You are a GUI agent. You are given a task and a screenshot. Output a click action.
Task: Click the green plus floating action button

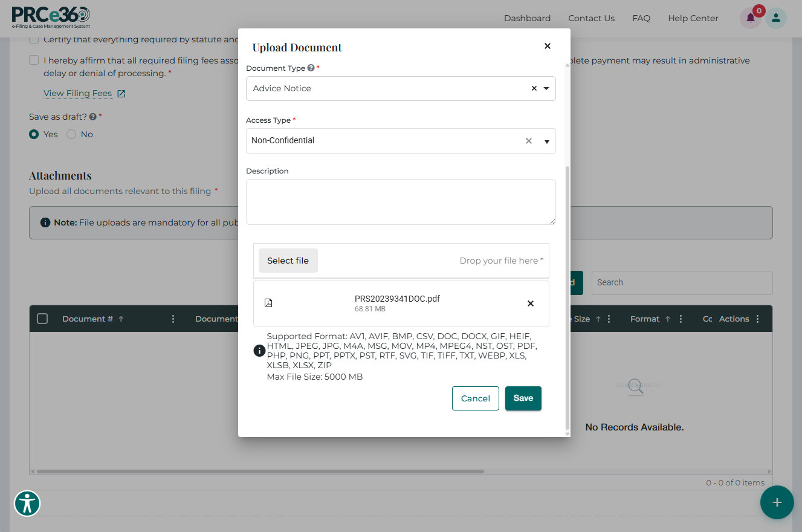click(777, 502)
